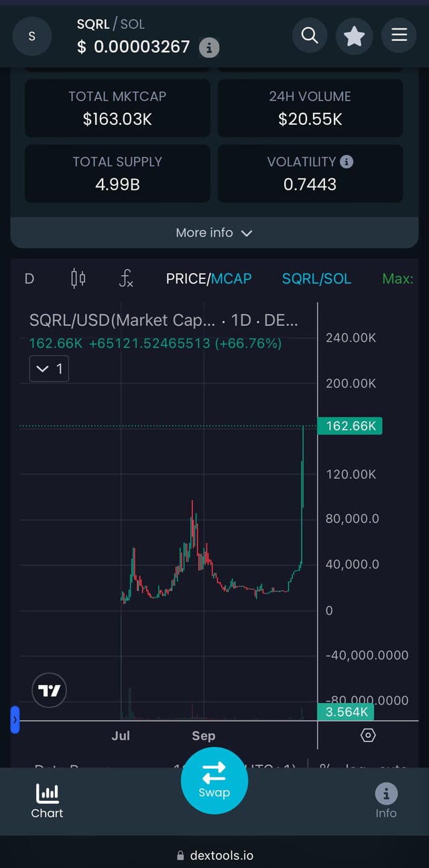Switch to the Info tab

pos(385,802)
